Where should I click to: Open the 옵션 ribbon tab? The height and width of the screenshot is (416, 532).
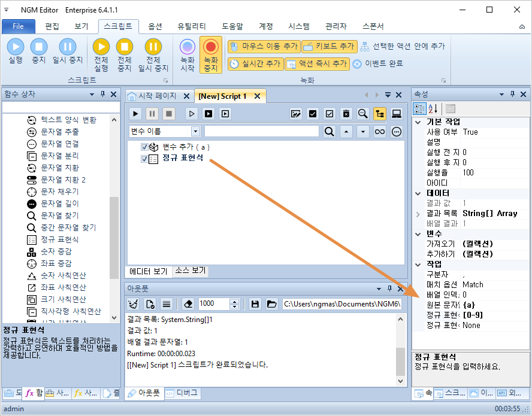(x=155, y=26)
